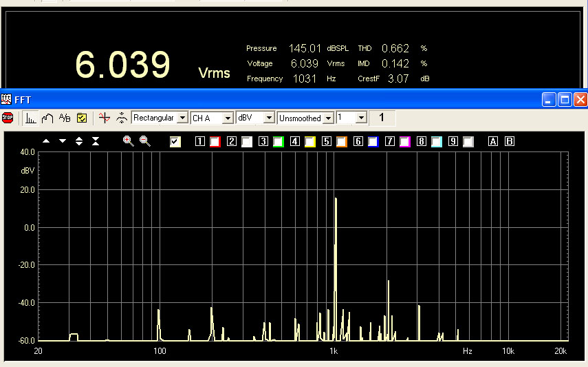The image size is (588, 367).
Task: Open the Unsmoothed smoothing dropdown
Action: (327, 118)
